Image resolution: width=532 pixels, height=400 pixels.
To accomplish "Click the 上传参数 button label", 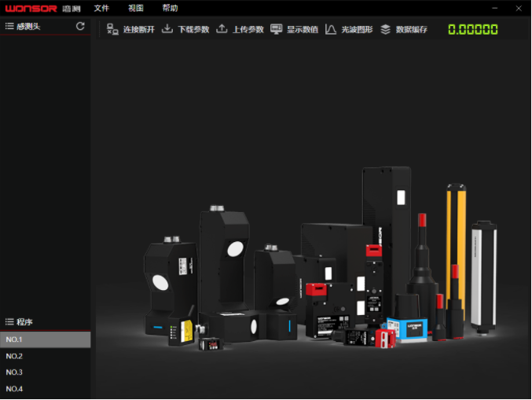I will 248,30.
